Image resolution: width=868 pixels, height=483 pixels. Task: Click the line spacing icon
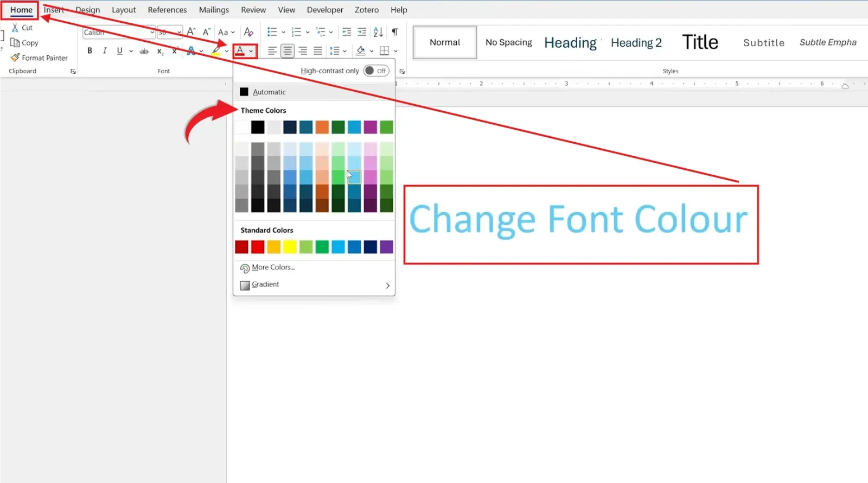click(335, 51)
